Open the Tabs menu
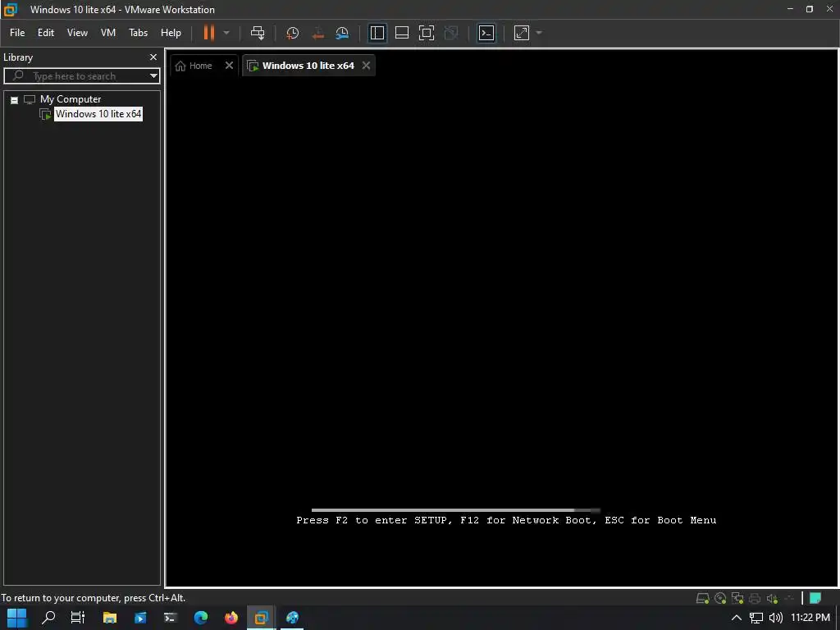 coord(138,33)
